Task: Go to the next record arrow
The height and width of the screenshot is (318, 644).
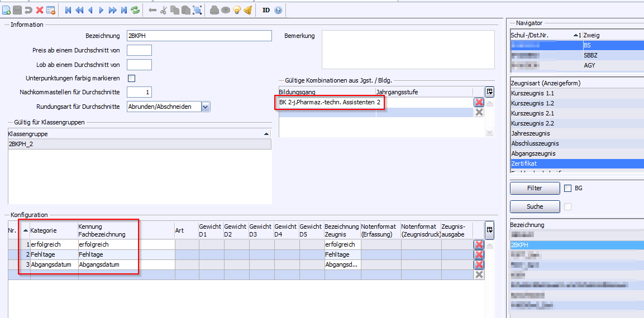Action: [x=101, y=9]
